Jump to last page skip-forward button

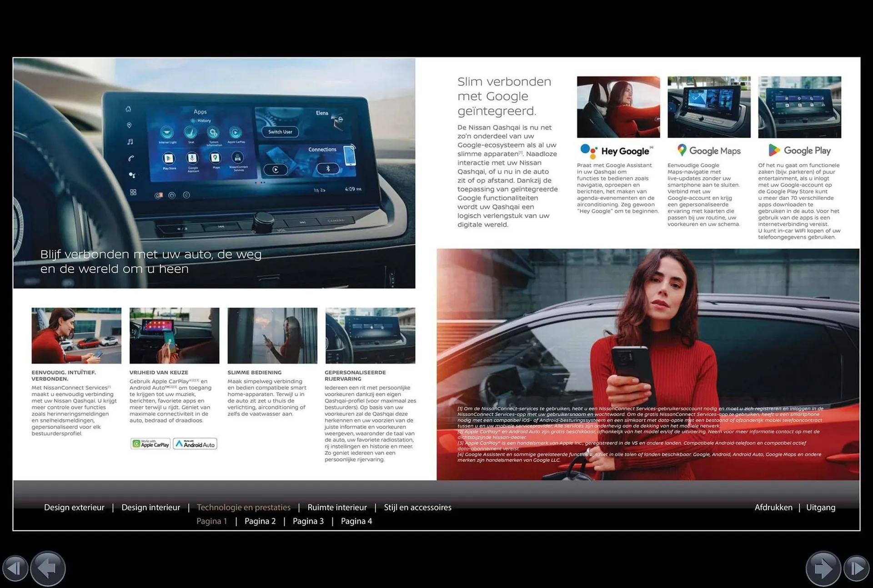coord(857,568)
